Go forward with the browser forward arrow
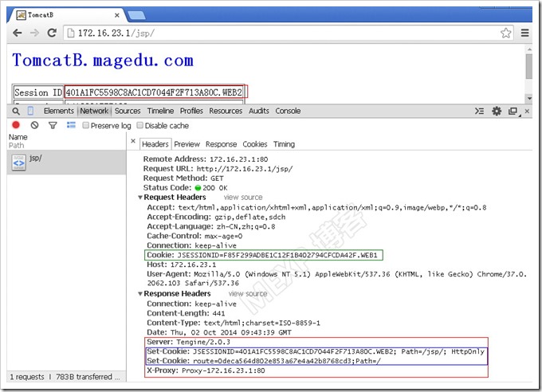 pyautogui.click(x=34, y=33)
